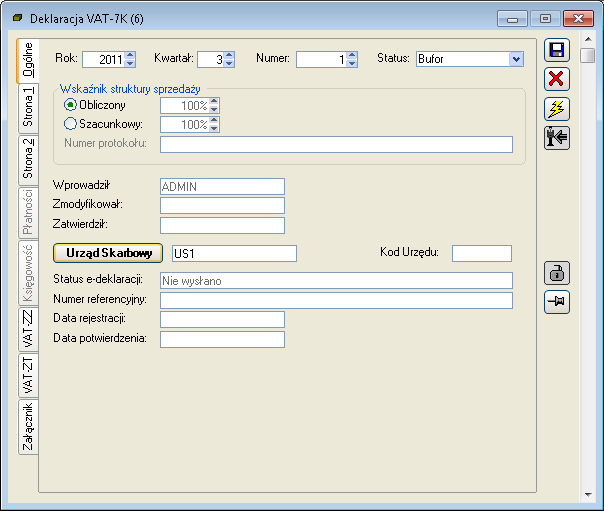Click the red X cancel icon
Viewport: 604px width, 511px height.
tap(557, 79)
